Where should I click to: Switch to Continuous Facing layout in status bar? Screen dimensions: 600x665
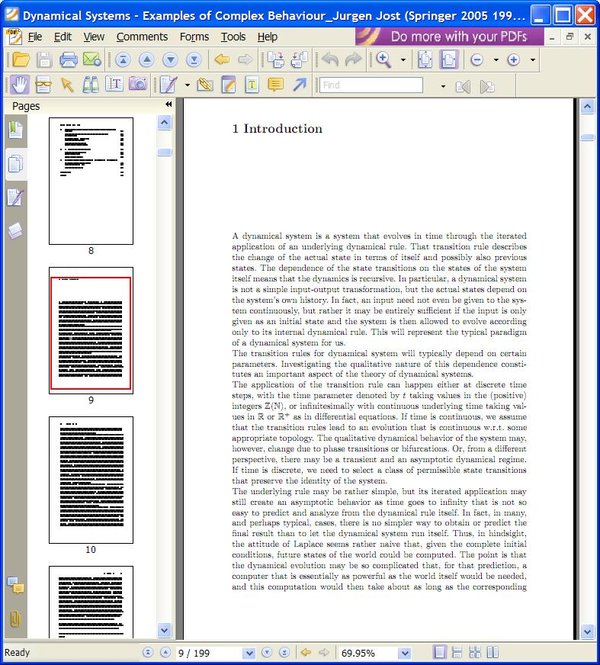[x=475, y=652]
